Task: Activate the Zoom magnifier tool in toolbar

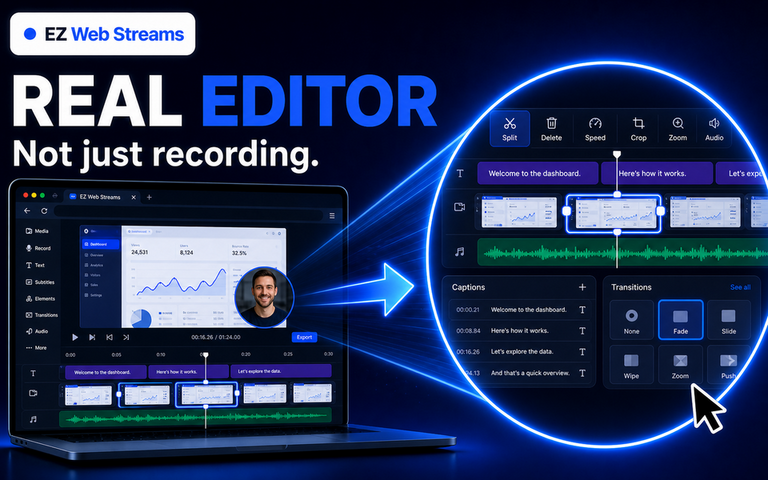Action: coord(678,129)
